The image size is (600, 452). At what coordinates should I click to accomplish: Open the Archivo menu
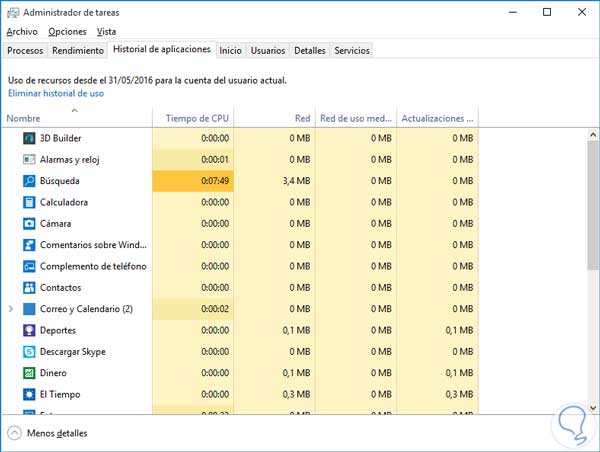(22, 32)
